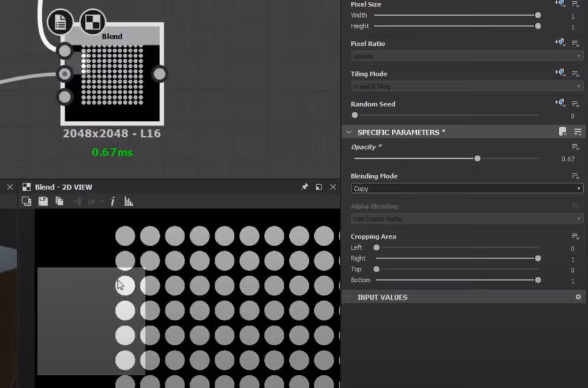
Task: Open the Pixel Ratio options menu icon
Action: [x=576, y=43]
